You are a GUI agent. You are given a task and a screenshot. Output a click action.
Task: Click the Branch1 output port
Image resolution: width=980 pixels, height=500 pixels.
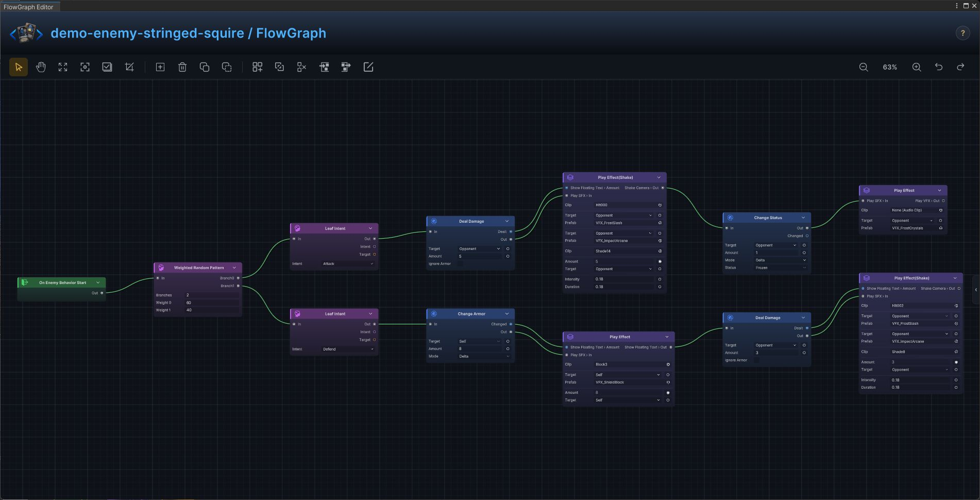(x=238, y=286)
